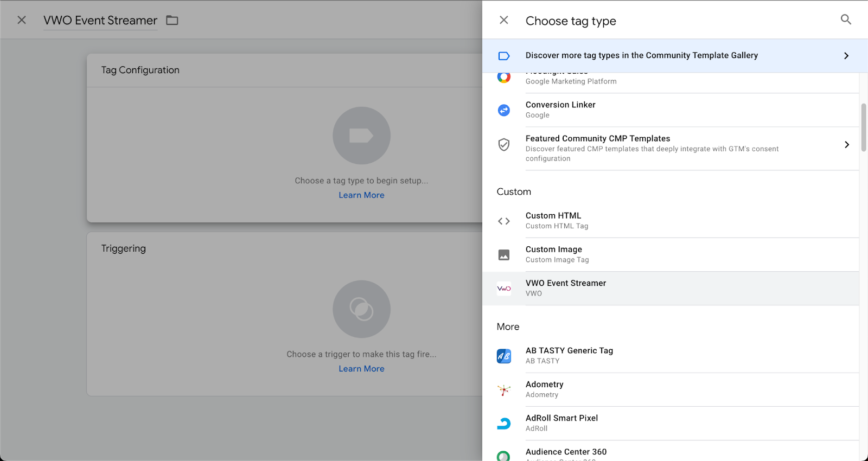Click the AdRoll logo icon
868x461 pixels.
click(x=504, y=424)
